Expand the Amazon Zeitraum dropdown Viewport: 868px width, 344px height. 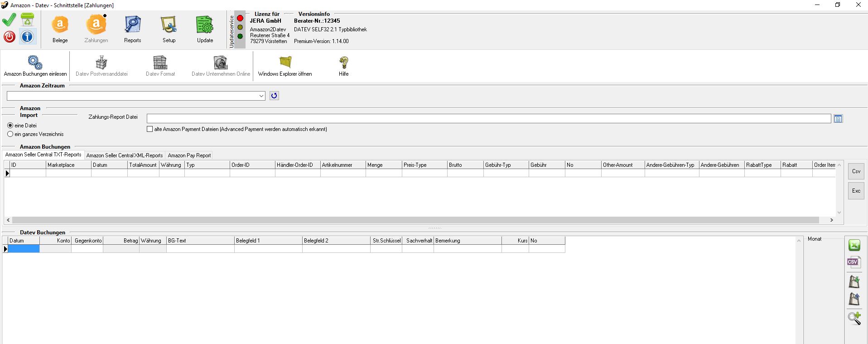[x=261, y=96]
